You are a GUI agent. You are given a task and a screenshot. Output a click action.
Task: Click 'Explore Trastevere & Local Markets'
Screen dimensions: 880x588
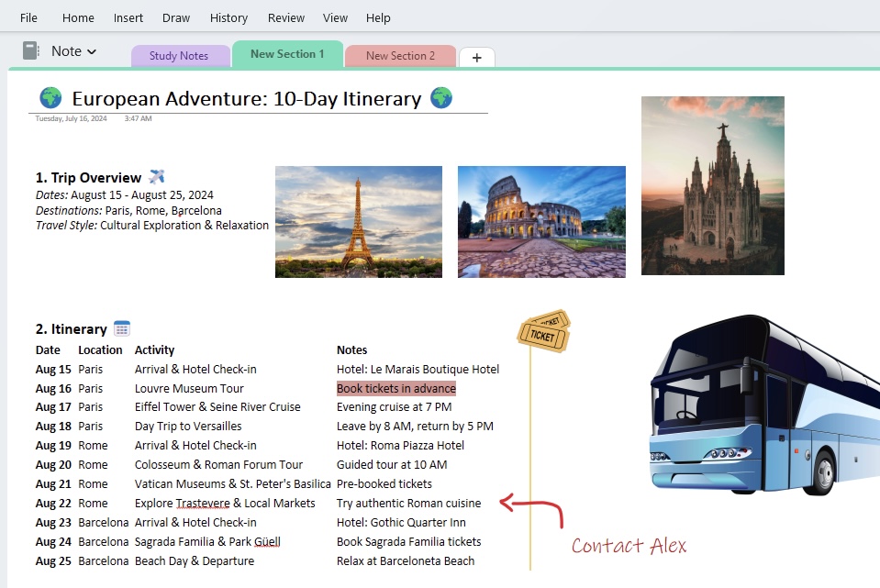225,504
